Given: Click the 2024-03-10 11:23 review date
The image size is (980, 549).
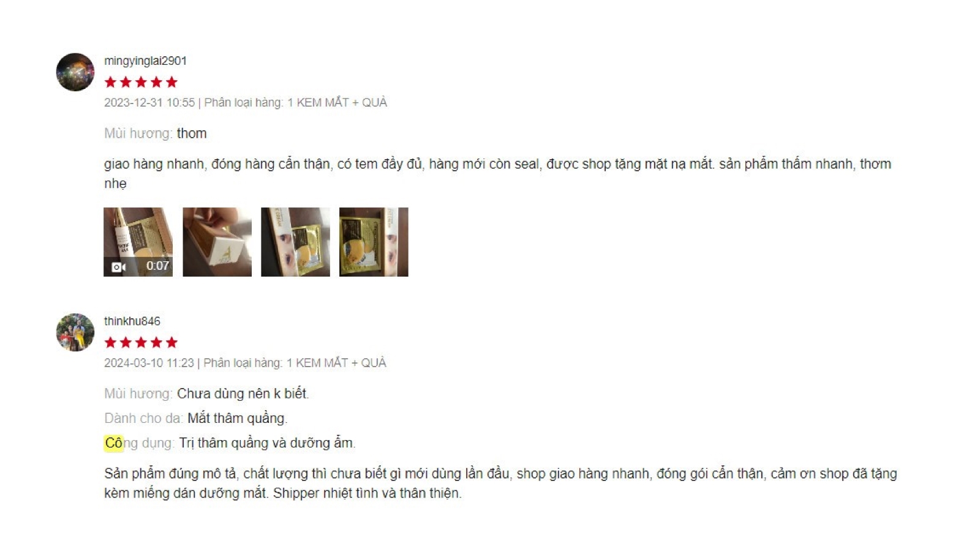Looking at the screenshot, I should point(149,362).
